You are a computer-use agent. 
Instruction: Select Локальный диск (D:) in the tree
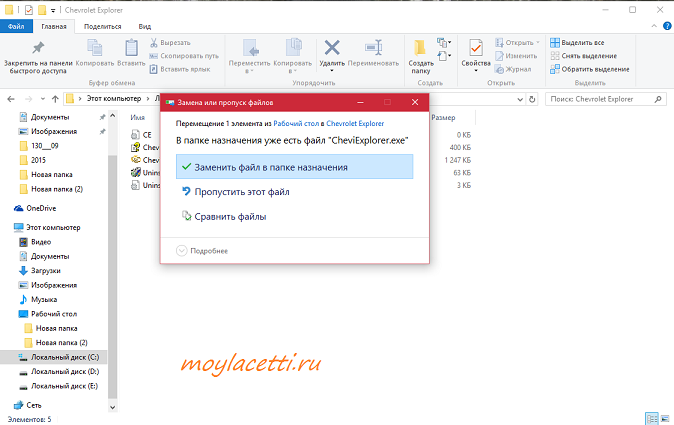click(65, 371)
